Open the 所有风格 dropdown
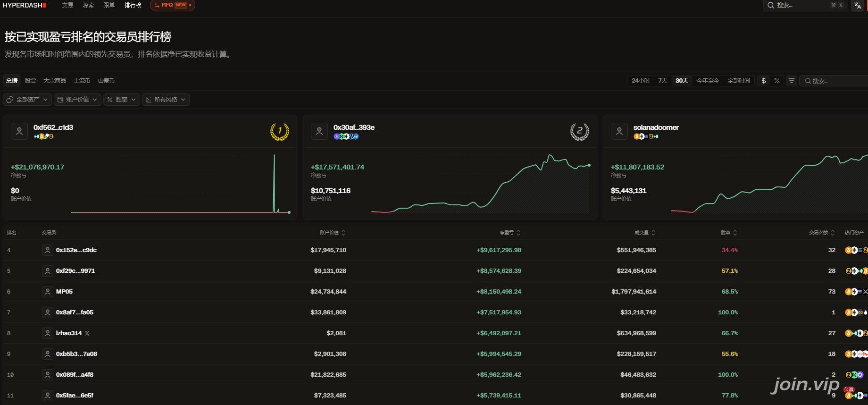Image resolution: width=868 pixels, height=405 pixels. [x=166, y=100]
